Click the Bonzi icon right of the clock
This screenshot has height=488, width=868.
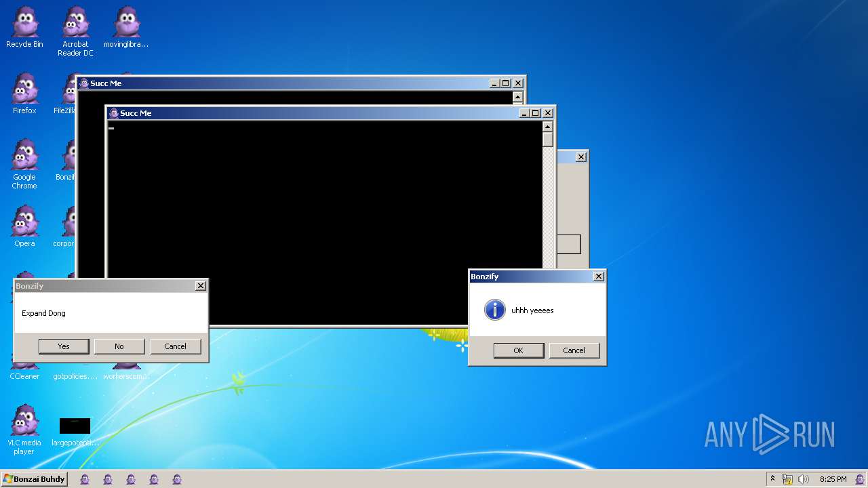860,479
